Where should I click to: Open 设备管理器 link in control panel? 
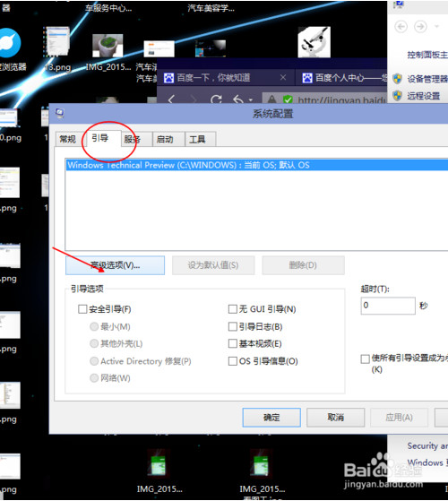(x=427, y=79)
